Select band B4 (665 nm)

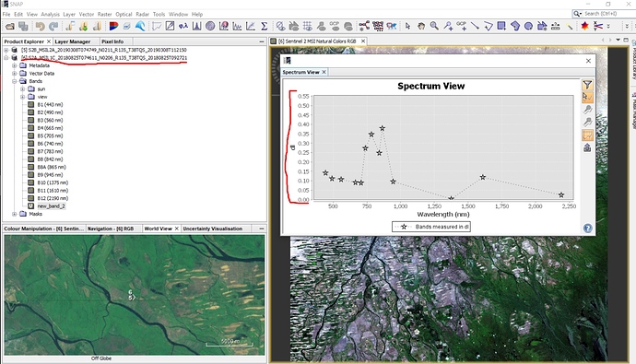[x=50, y=128]
